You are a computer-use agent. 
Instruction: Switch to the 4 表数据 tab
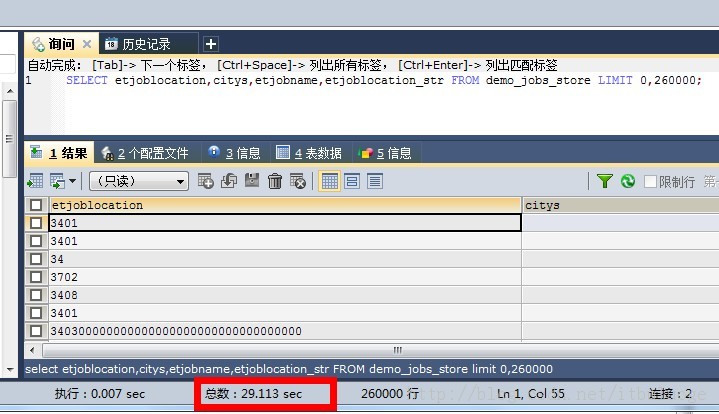click(x=309, y=153)
